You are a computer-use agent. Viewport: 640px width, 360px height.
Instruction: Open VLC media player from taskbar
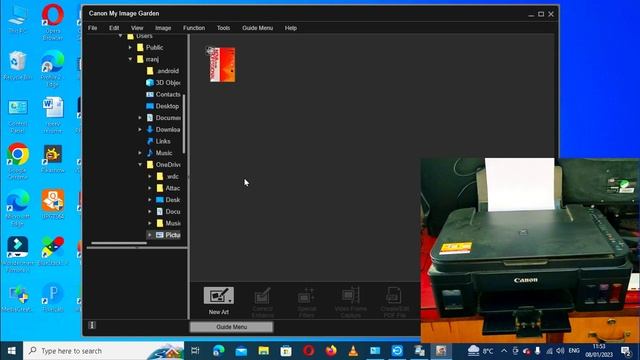click(x=353, y=351)
